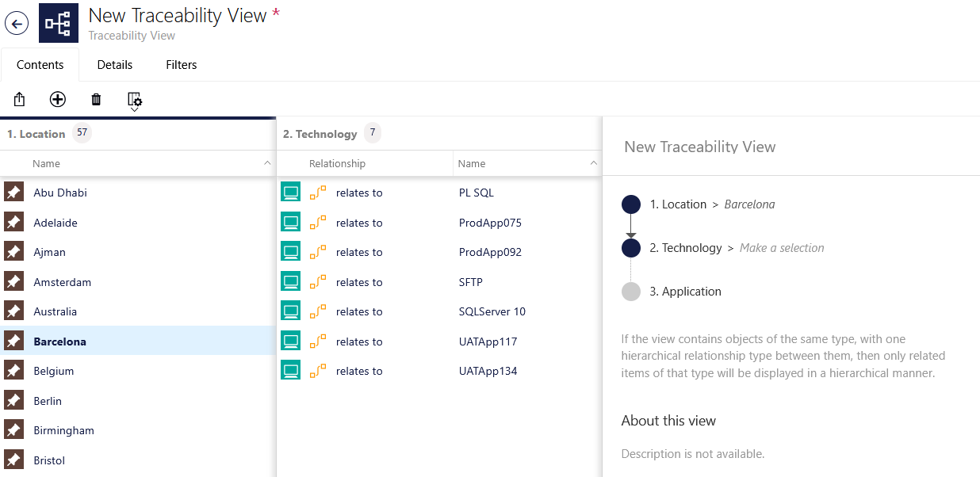Click the pin icon beside Barcelona
The image size is (980, 477).
click(x=13, y=342)
